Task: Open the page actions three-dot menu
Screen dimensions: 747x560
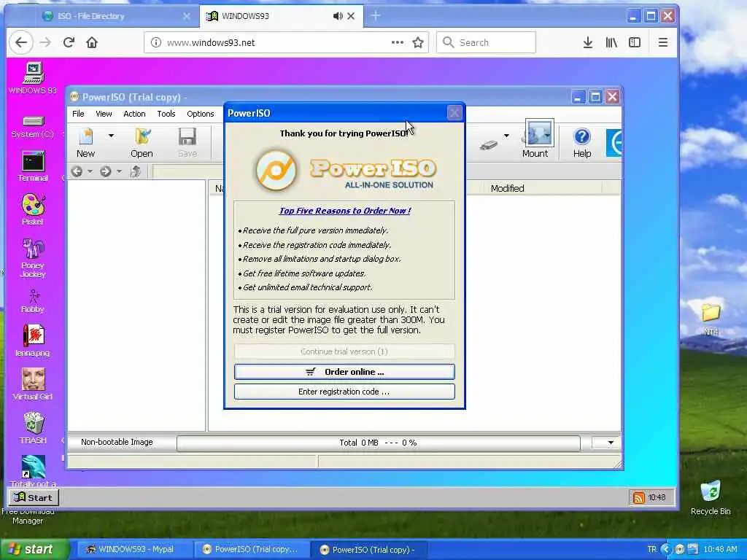Action: 398,42
